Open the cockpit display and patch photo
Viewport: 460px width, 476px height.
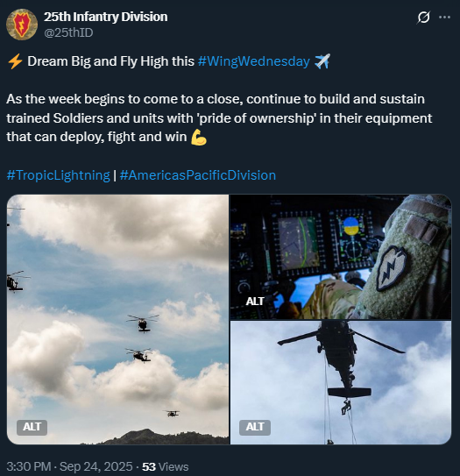[x=341, y=257]
